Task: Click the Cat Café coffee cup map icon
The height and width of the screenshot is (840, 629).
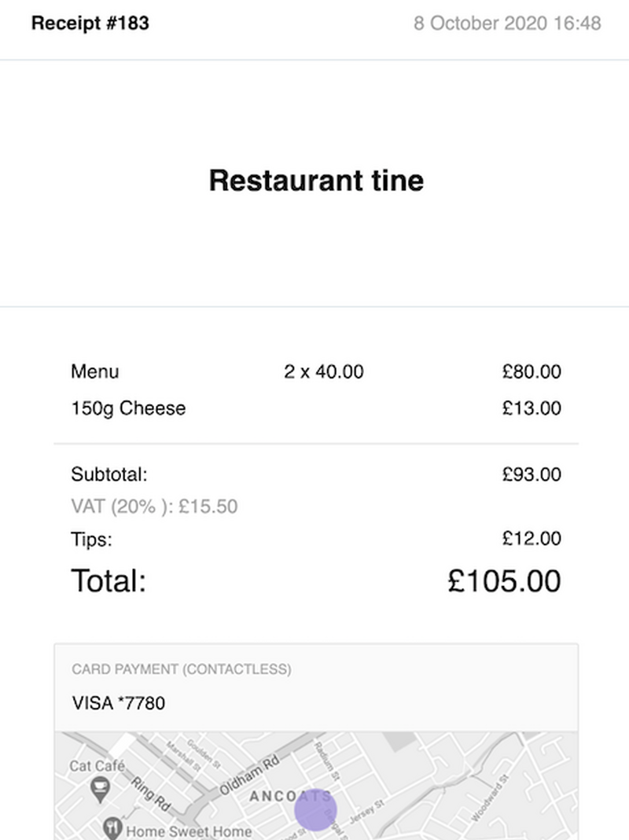Action: (x=101, y=787)
